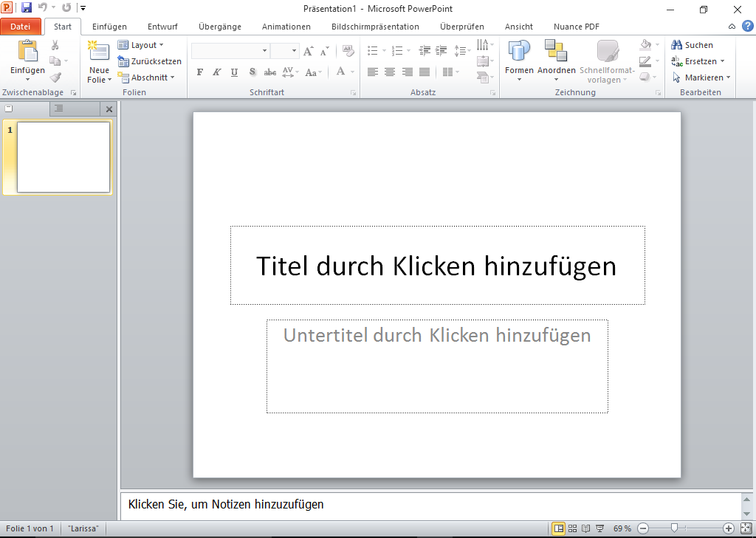This screenshot has height=538, width=756.
Task: Select slide 1 thumbnail in the panel
Action: pos(63,157)
